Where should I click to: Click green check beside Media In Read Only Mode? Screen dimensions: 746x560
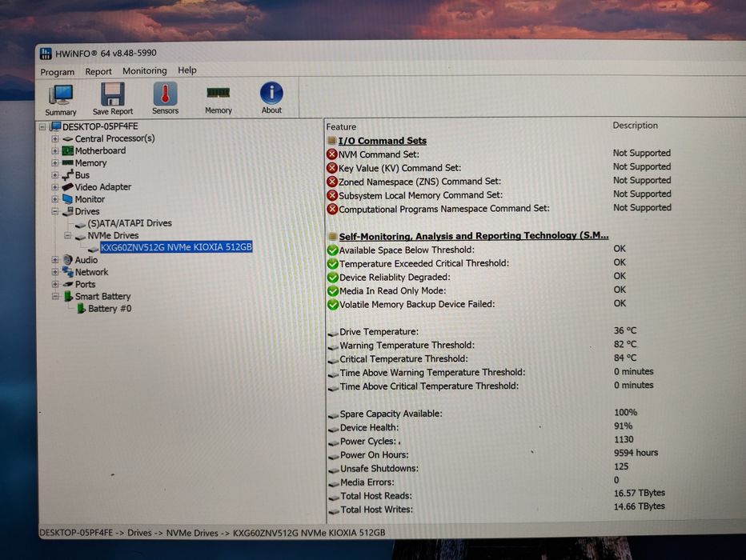tap(332, 291)
